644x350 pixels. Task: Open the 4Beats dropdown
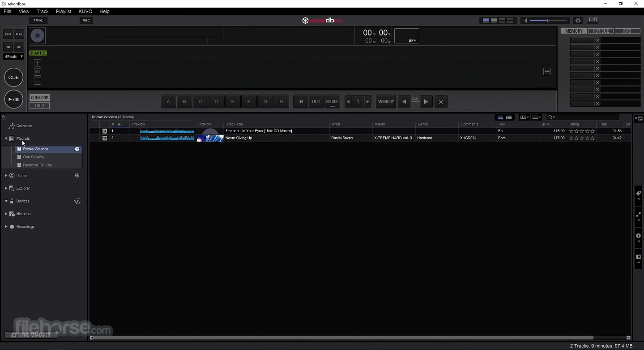coord(13,56)
